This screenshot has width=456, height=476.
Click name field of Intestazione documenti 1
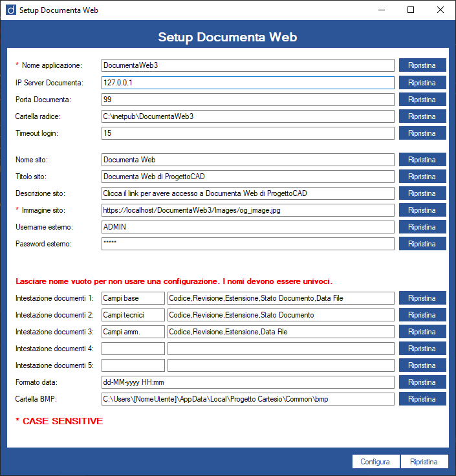click(x=133, y=298)
